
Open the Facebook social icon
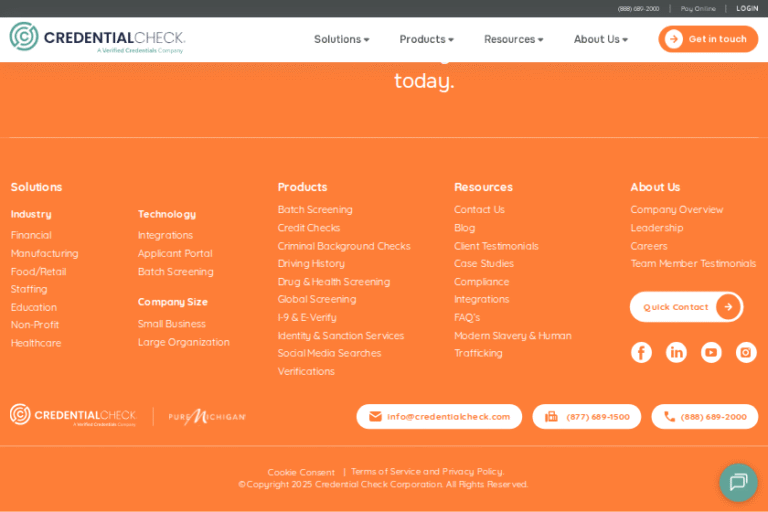[641, 352]
